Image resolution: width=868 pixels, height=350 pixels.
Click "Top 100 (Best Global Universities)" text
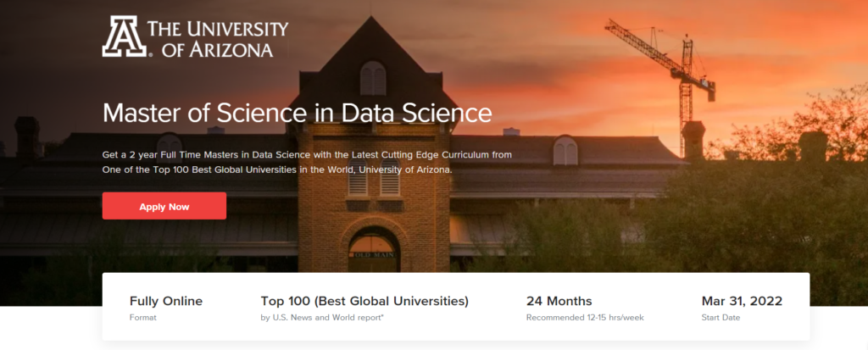coord(364,301)
